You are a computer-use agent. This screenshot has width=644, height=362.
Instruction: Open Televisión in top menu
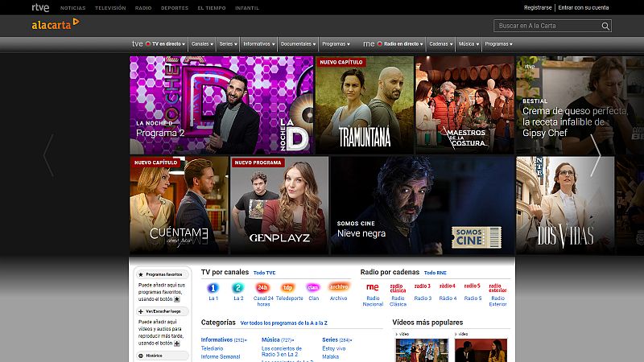click(110, 8)
